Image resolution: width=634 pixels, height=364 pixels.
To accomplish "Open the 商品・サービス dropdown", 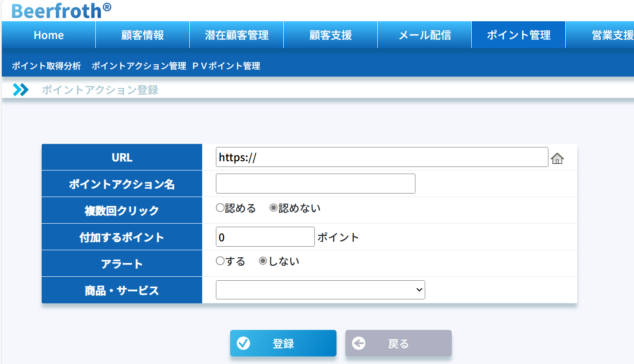I will point(320,290).
